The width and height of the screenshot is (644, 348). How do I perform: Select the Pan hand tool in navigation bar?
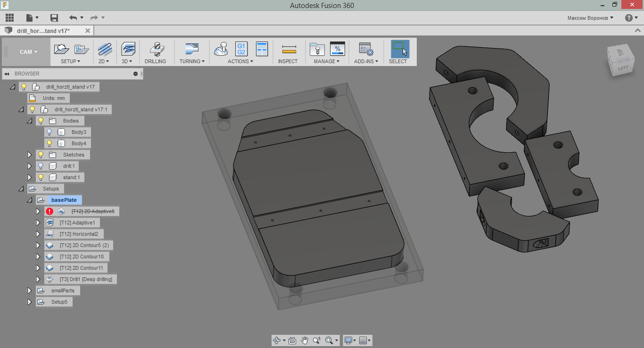point(305,340)
